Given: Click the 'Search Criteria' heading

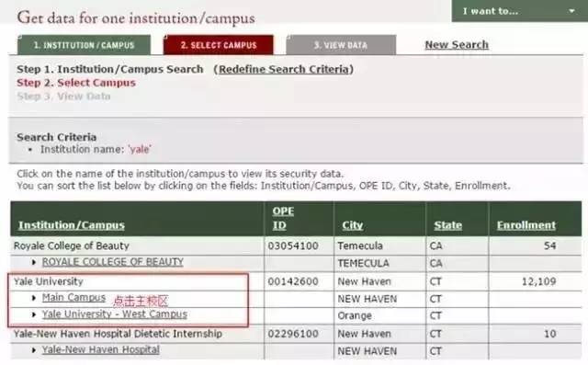Looking at the screenshot, I should point(57,137).
